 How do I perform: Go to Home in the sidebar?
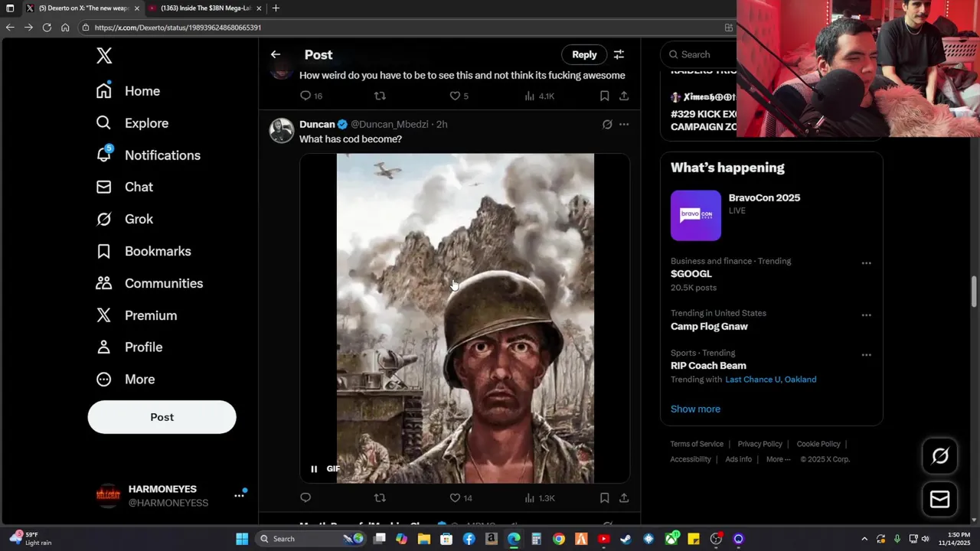(x=129, y=91)
